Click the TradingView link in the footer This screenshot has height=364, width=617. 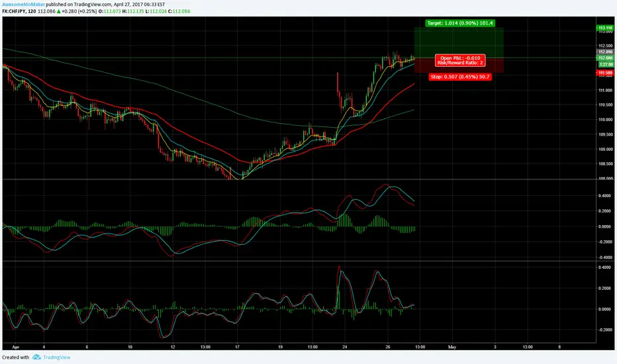(57, 357)
